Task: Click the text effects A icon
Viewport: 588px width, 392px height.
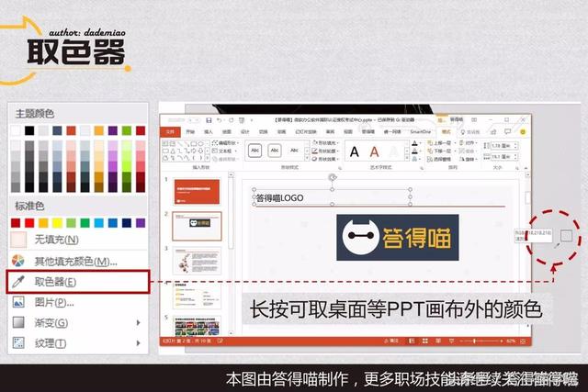Action: [415, 159]
